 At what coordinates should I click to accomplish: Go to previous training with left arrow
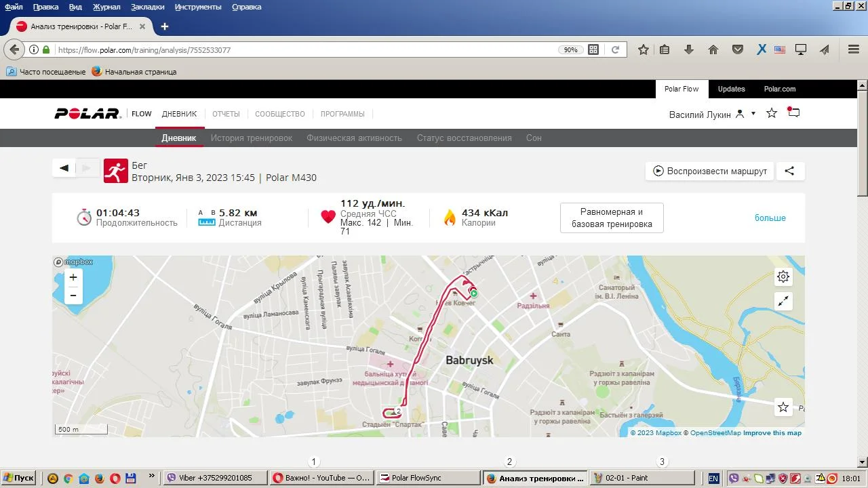(x=64, y=168)
